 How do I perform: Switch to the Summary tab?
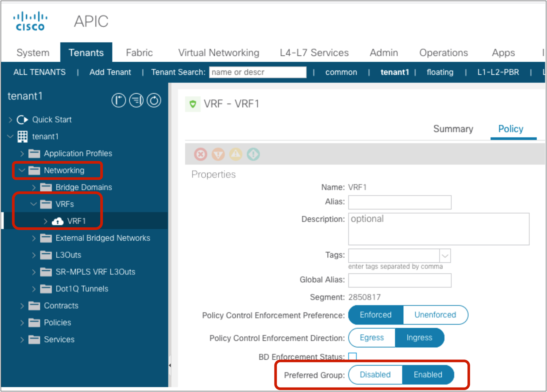click(453, 129)
